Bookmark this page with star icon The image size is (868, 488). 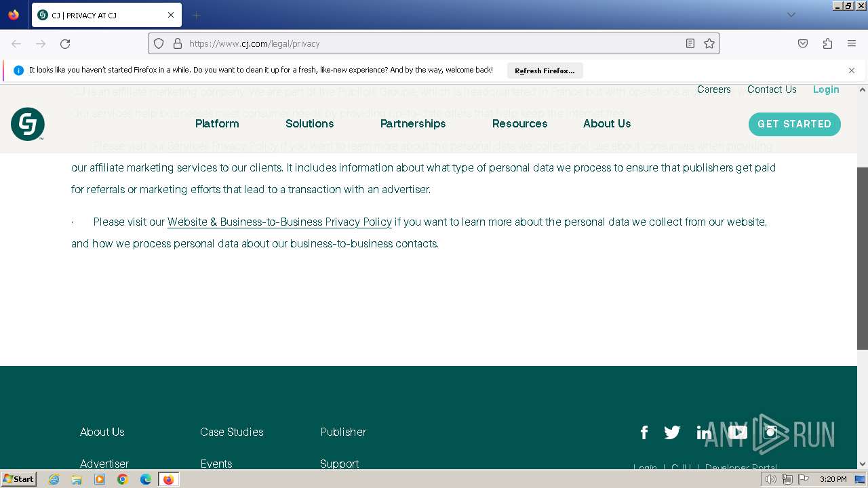click(709, 43)
